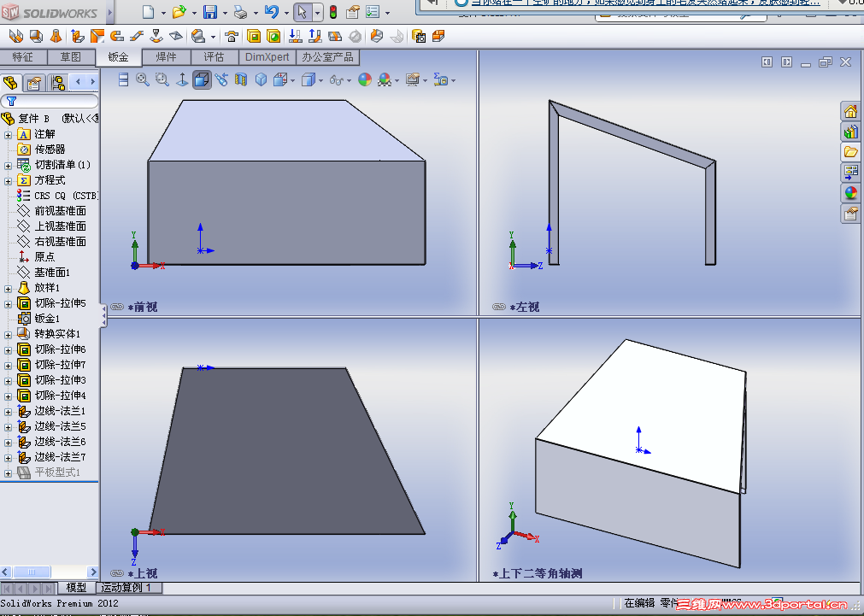Click the 模型 bottom tab

coord(76,587)
